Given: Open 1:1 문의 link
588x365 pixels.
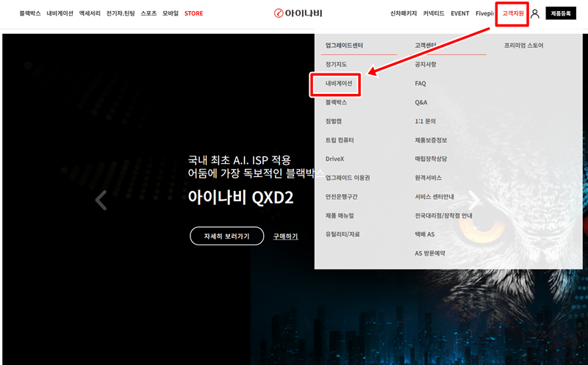Looking at the screenshot, I should click(x=425, y=121).
